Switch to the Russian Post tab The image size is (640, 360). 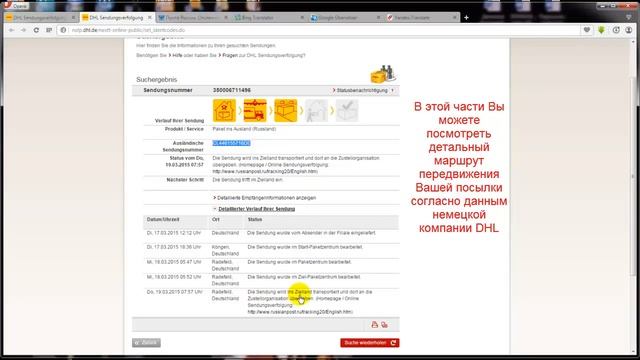(192, 18)
